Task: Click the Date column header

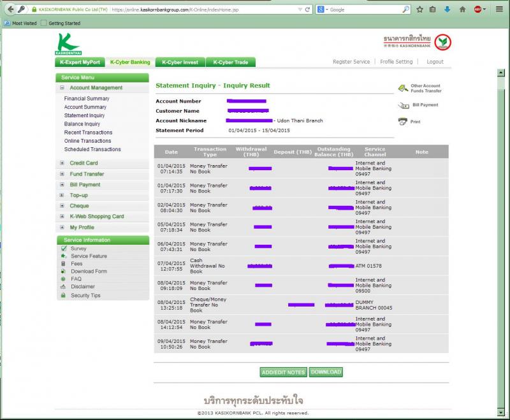Action: coord(171,152)
